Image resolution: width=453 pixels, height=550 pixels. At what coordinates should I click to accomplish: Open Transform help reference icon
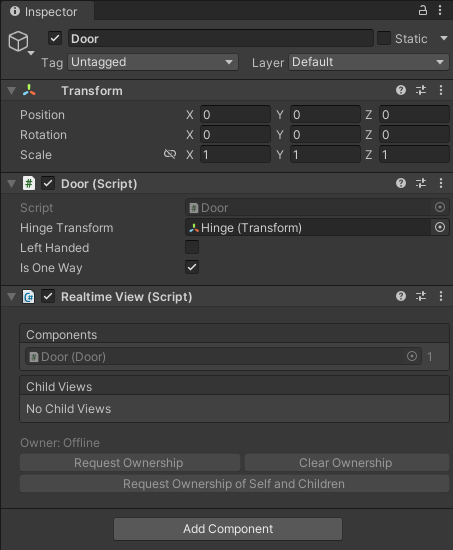(x=401, y=90)
